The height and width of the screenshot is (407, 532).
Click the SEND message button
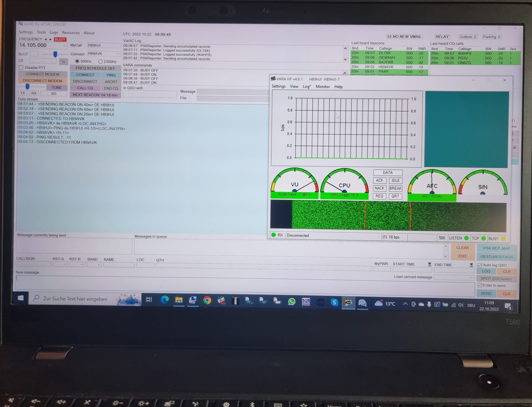click(x=486, y=293)
